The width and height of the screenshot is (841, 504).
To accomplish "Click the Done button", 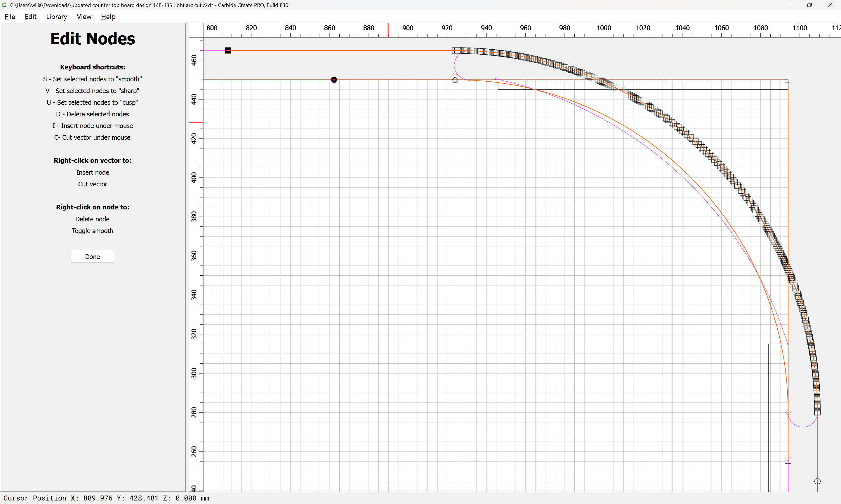I will [93, 257].
